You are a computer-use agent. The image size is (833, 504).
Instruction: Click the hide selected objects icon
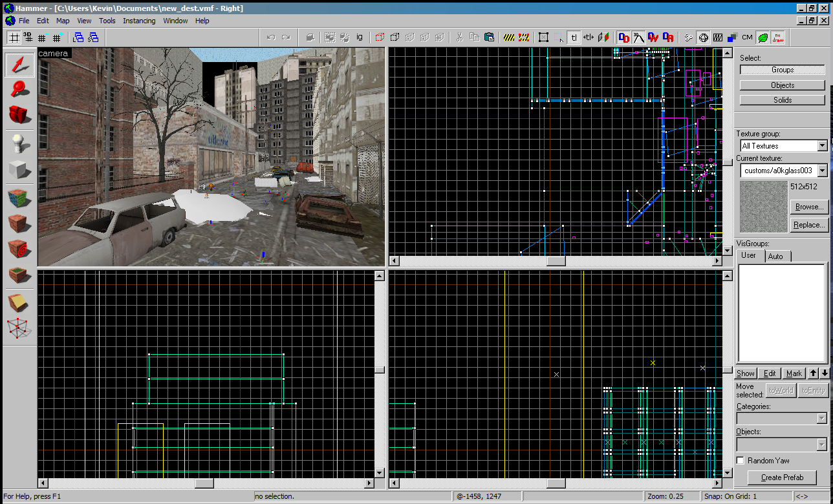point(380,37)
